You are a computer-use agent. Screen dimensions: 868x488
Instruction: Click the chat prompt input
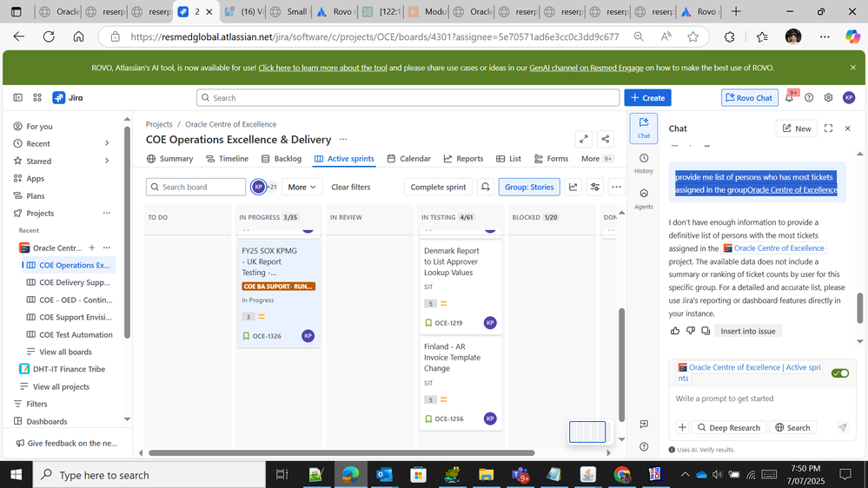[761, 399]
